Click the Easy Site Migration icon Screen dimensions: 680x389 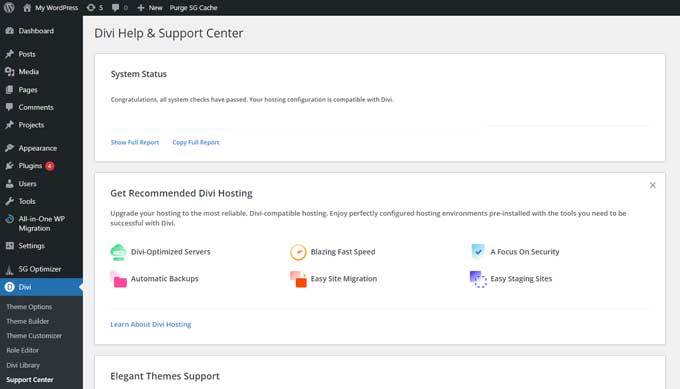click(298, 279)
